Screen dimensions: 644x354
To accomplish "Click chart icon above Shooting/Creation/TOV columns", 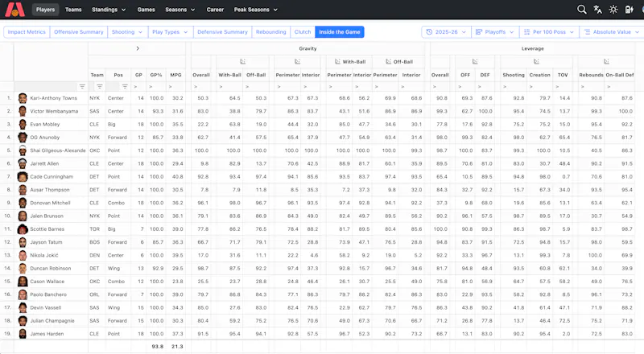I will tap(536, 62).
